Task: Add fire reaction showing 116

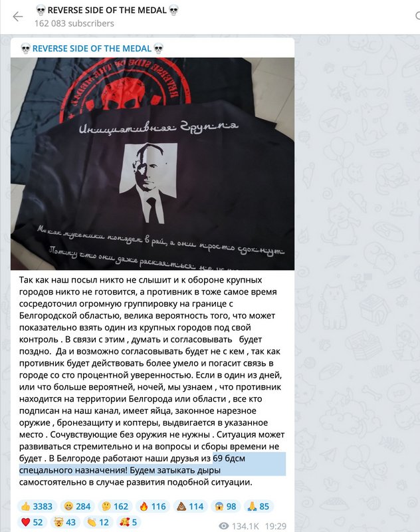Action: [153, 507]
